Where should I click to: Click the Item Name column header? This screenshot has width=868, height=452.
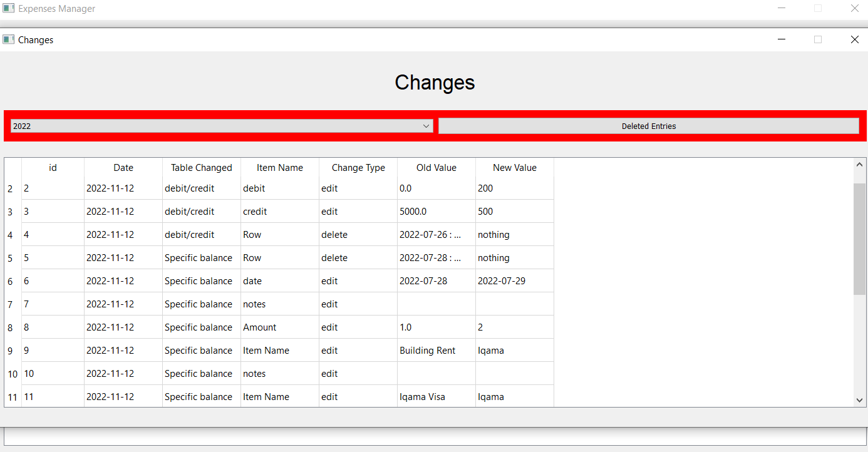pos(279,168)
